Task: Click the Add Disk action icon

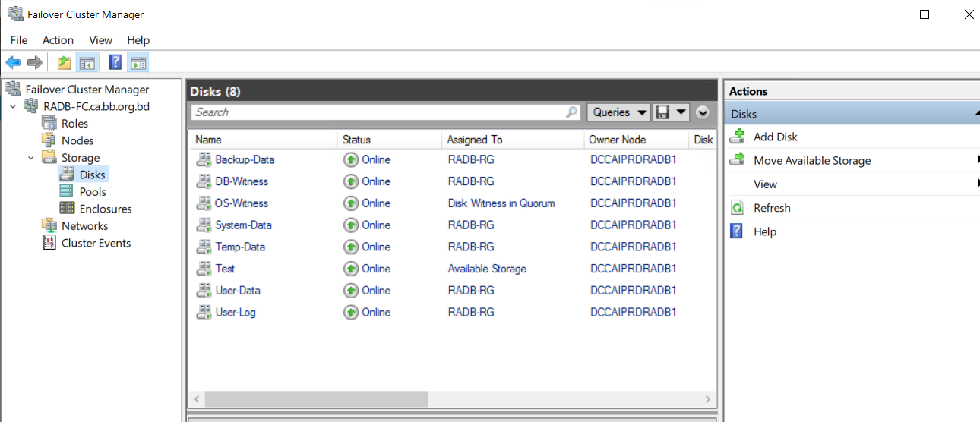Action: [x=737, y=137]
